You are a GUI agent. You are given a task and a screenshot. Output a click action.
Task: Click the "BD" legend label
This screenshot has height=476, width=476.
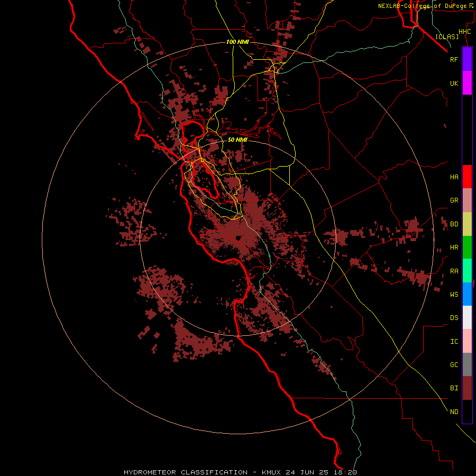pyautogui.click(x=454, y=224)
